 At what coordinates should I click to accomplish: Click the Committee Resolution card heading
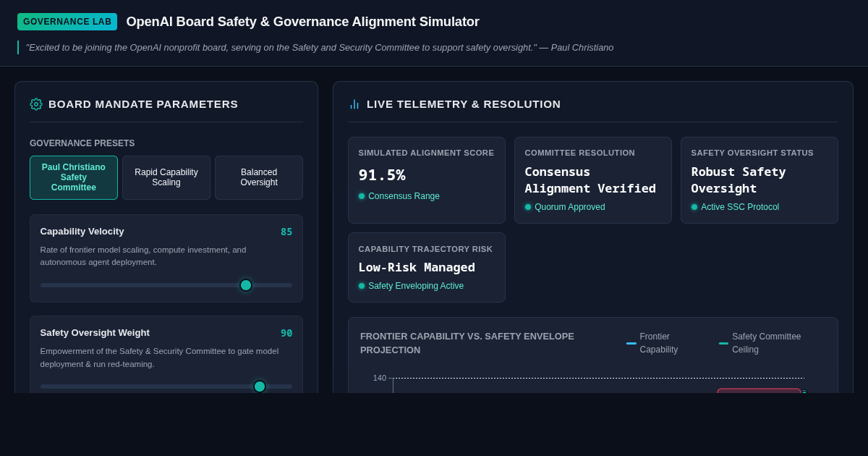click(579, 153)
